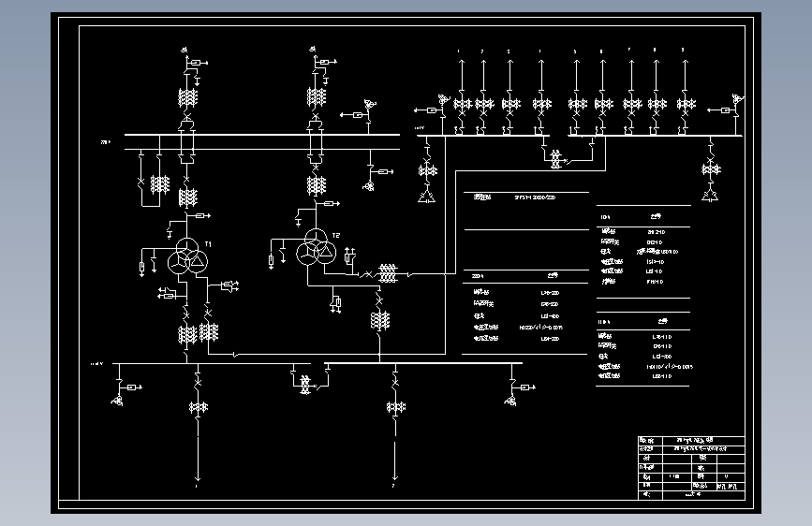Click the "T1" transformer label

[x=208, y=244]
